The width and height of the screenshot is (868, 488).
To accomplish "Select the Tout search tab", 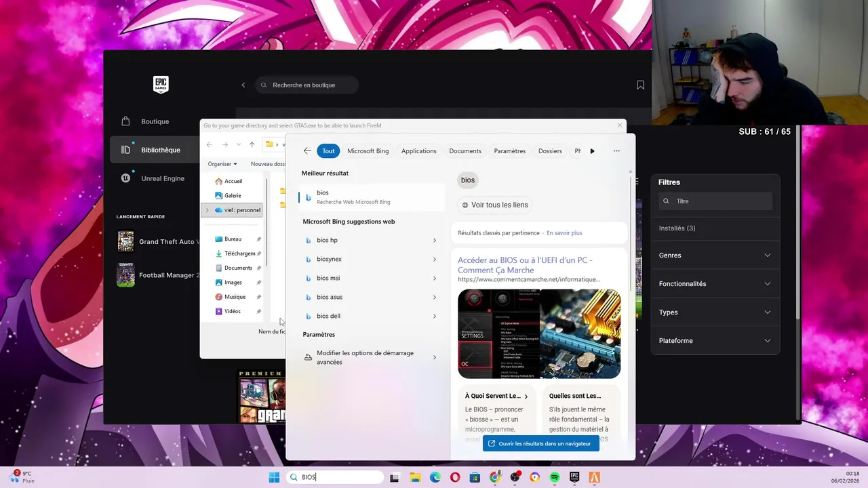I will click(328, 151).
